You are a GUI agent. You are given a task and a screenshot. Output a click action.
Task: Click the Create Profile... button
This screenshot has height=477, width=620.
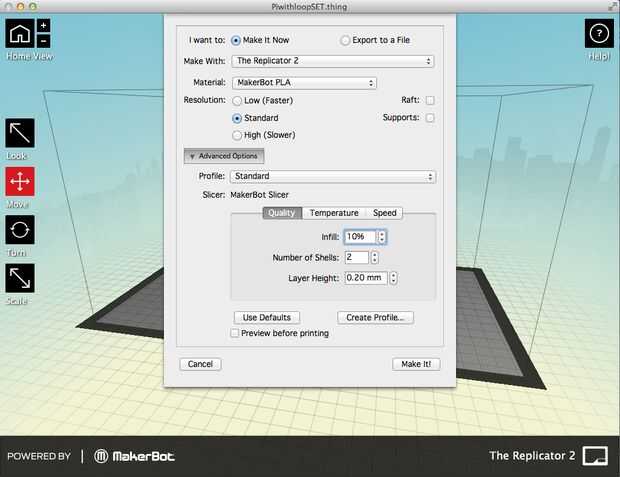coord(375,318)
